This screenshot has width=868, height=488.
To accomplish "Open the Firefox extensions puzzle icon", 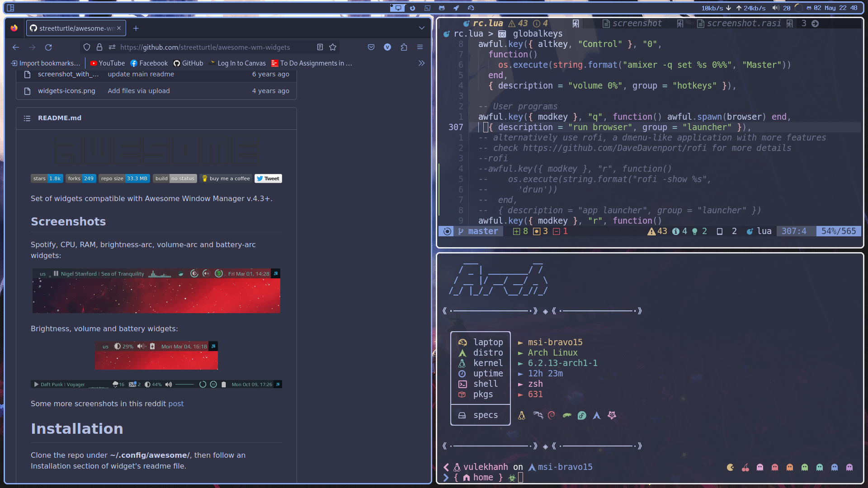I will point(404,47).
